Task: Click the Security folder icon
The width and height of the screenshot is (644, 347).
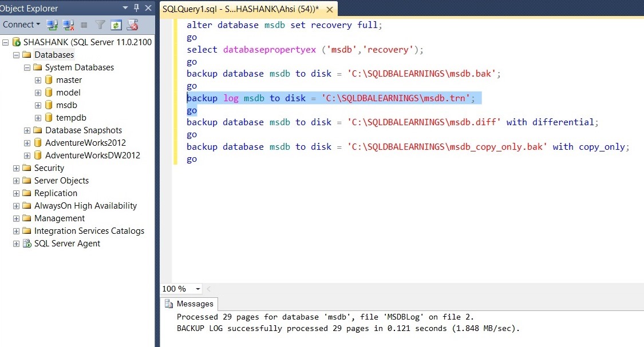Action: (27, 167)
